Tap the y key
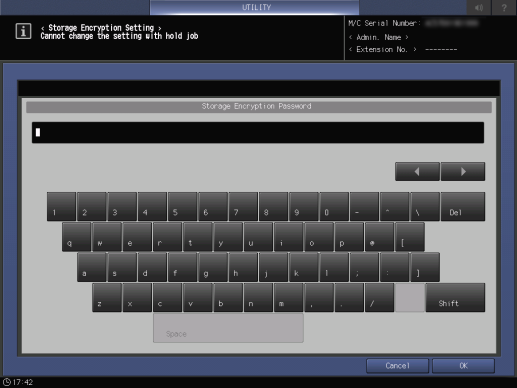 click(x=228, y=237)
